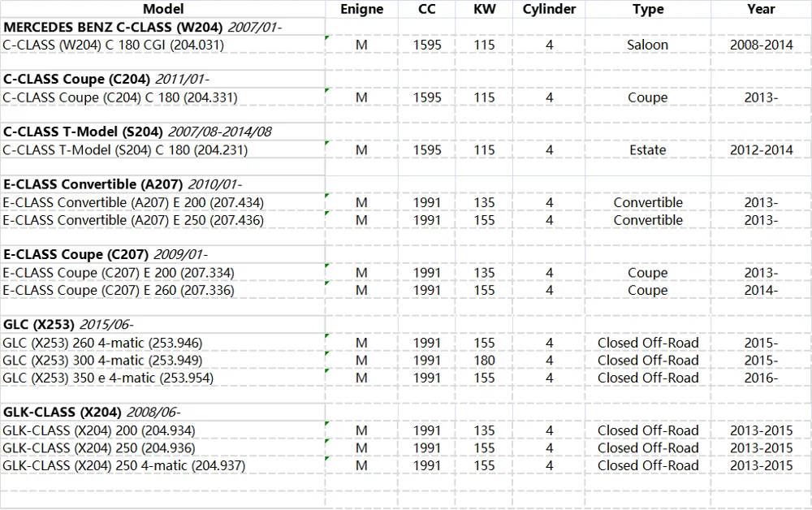Image resolution: width=812 pixels, height=510 pixels.
Task: Click the 1595 CC cell in the T-Model row
Action: pyautogui.click(x=427, y=150)
